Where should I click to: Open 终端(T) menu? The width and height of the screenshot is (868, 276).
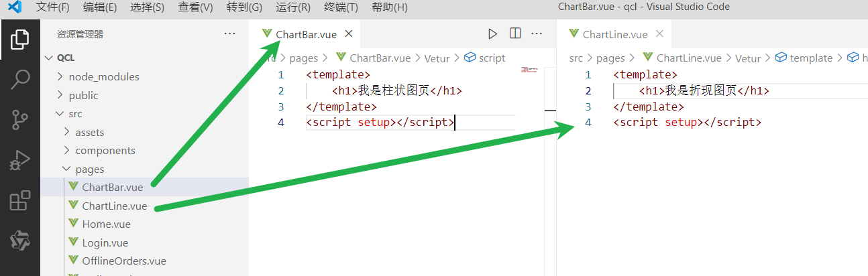pyautogui.click(x=341, y=7)
